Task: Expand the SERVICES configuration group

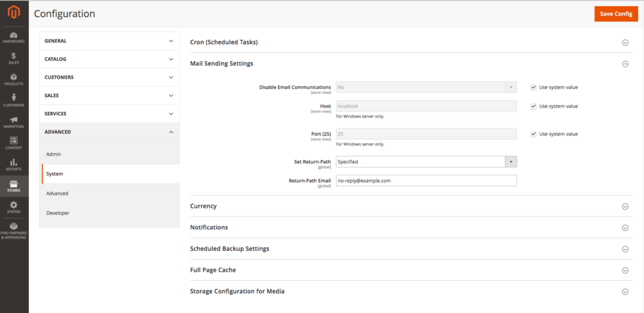Action: pyautogui.click(x=109, y=113)
